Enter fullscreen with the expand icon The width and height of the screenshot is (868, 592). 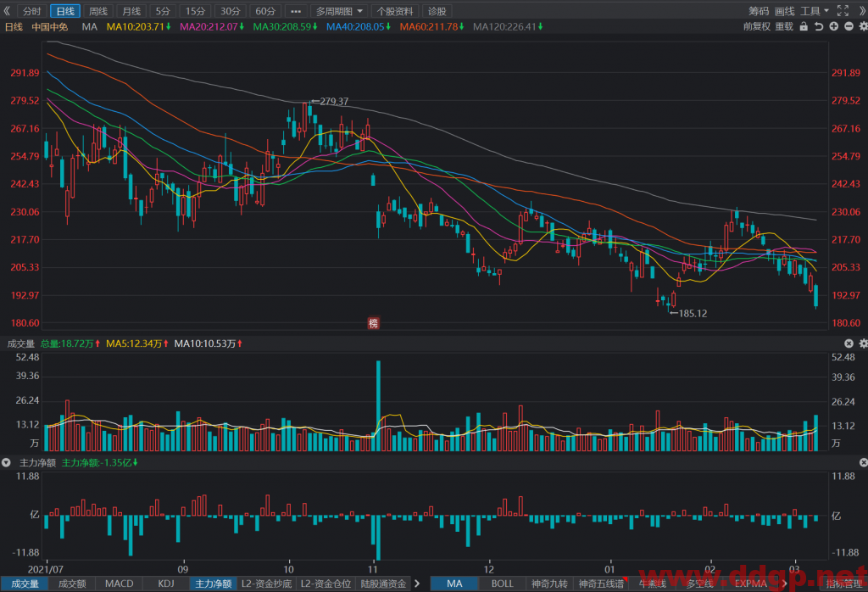pos(843,11)
